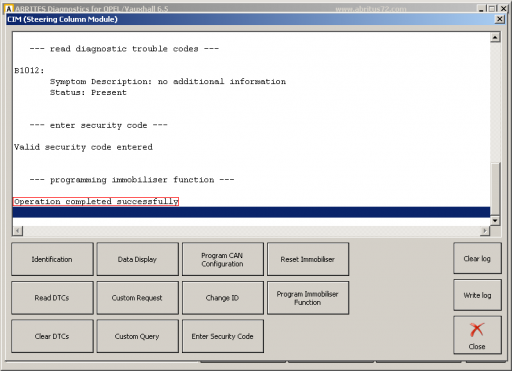Click the Identification button
The image size is (512, 371).
pyautogui.click(x=52, y=259)
